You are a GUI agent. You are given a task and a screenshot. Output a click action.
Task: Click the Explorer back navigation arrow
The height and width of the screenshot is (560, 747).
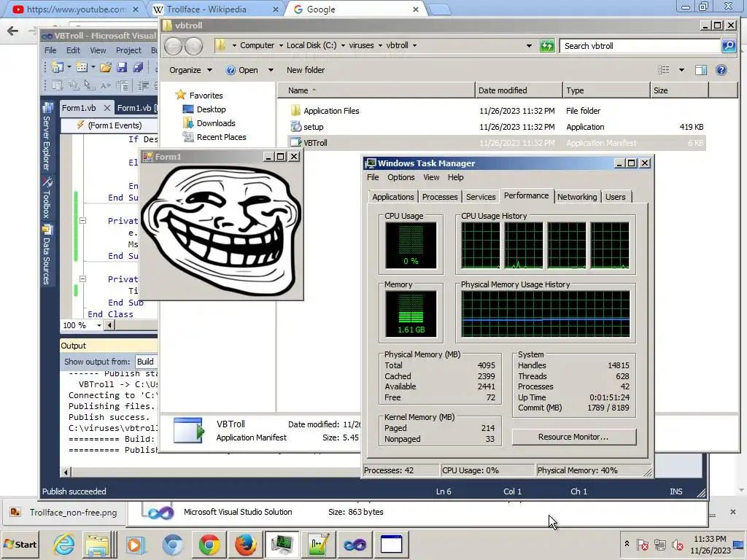click(173, 46)
